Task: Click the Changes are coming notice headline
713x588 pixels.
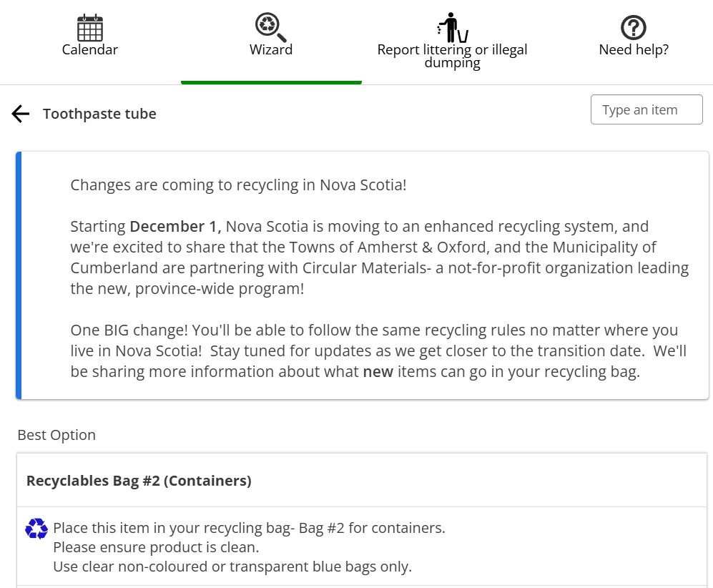Action: 238,185
